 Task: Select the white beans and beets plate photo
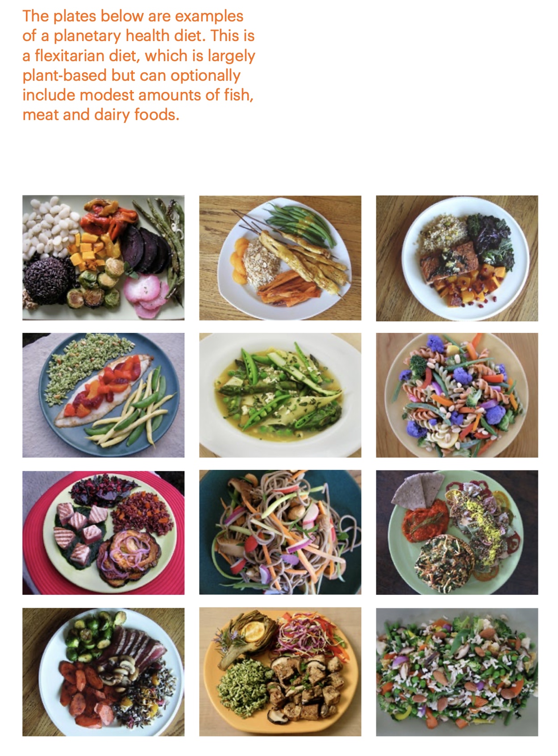[103, 258]
